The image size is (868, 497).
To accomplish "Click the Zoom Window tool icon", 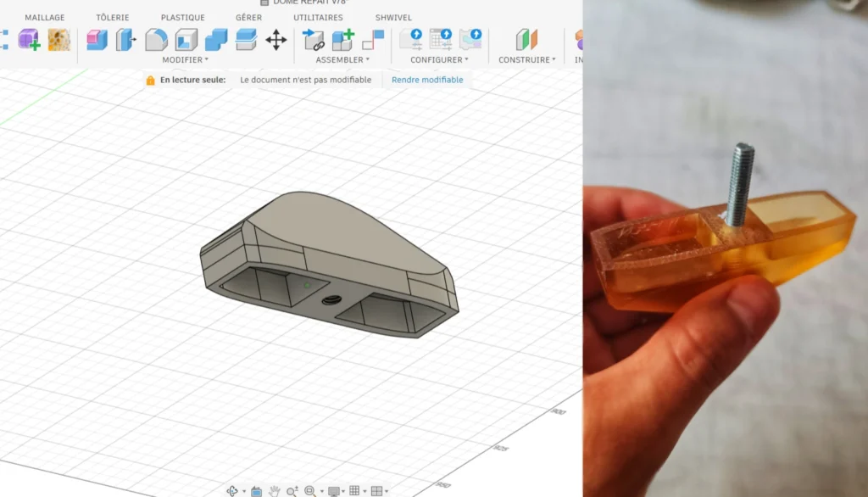I will click(310, 491).
